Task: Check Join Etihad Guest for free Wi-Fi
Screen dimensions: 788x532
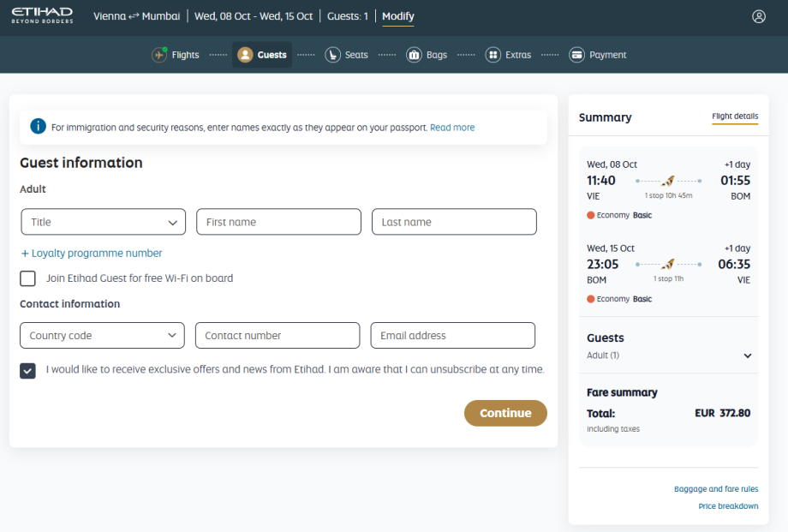Action: (x=28, y=278)
